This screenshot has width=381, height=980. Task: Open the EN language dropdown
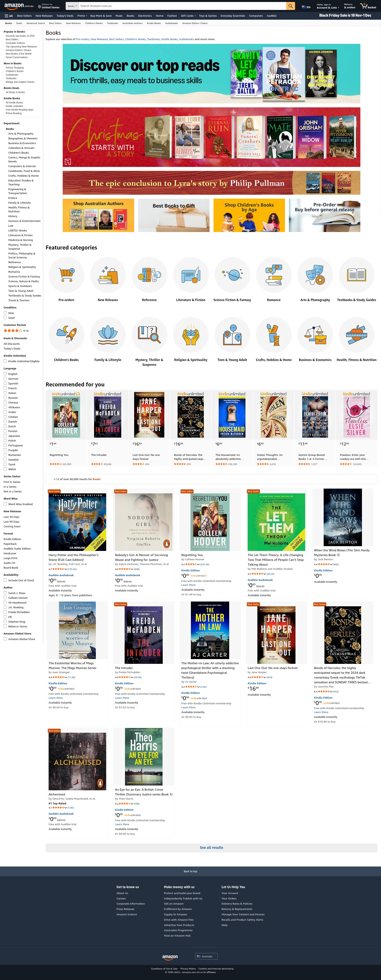306,7
